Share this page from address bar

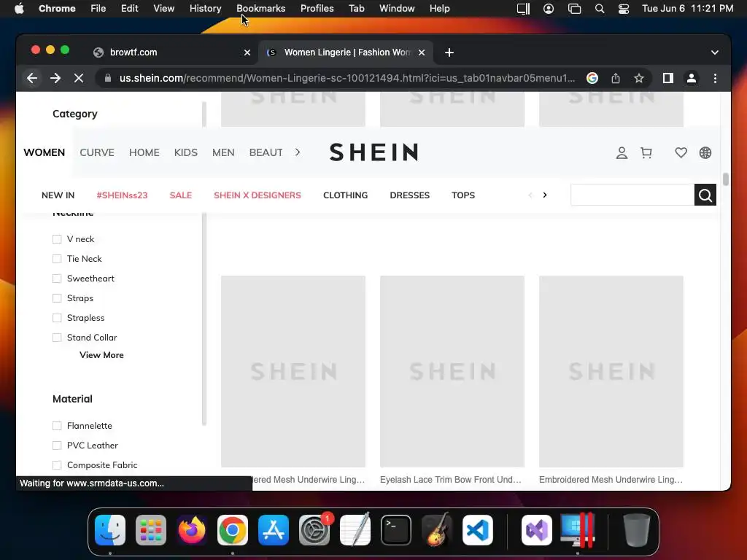click(616, 78)
